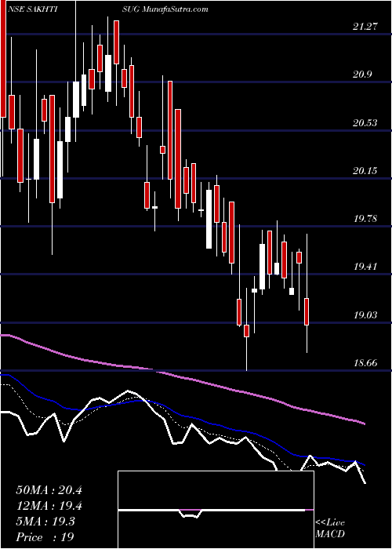The height and width of the screenshot is (549, 392).
Task: Click the SUG MunafaSutra.com text
Action: pyautogui.click(x=165, y=9)
